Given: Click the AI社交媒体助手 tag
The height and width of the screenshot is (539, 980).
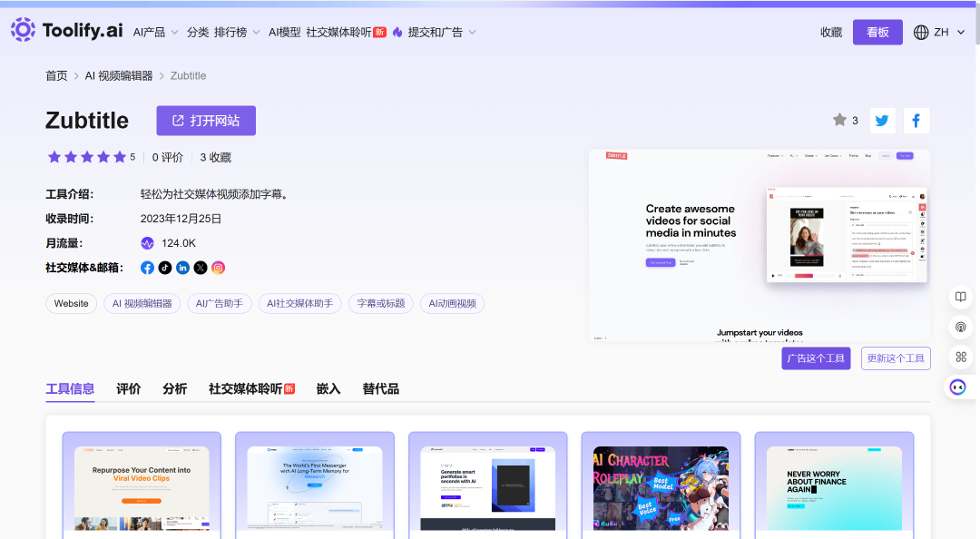Looking at the screenshot, I should coord(300,303).
